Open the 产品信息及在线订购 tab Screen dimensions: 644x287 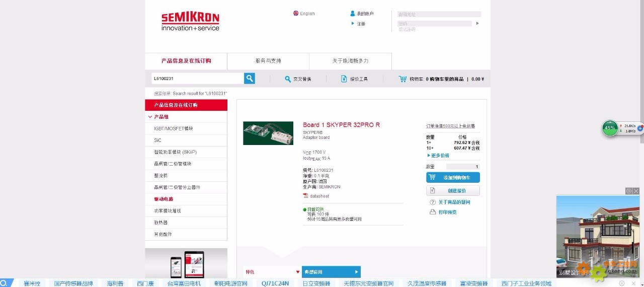pyautogui.click(x=186, y=61)
